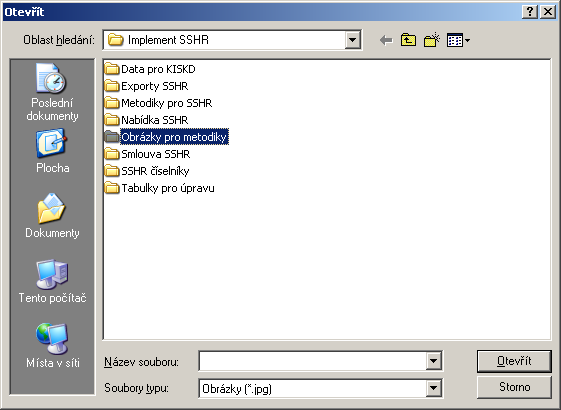
Task: Open Poslední dokumenty in places bar
Action: [52, 92]
